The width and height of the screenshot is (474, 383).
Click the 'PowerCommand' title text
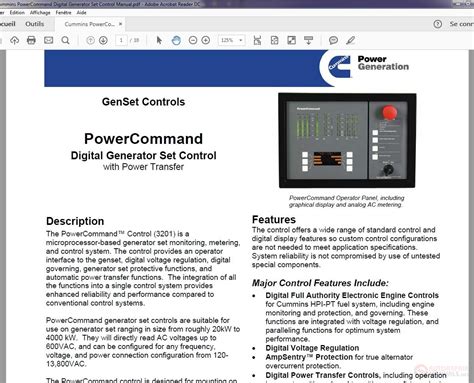click(143, 139)
